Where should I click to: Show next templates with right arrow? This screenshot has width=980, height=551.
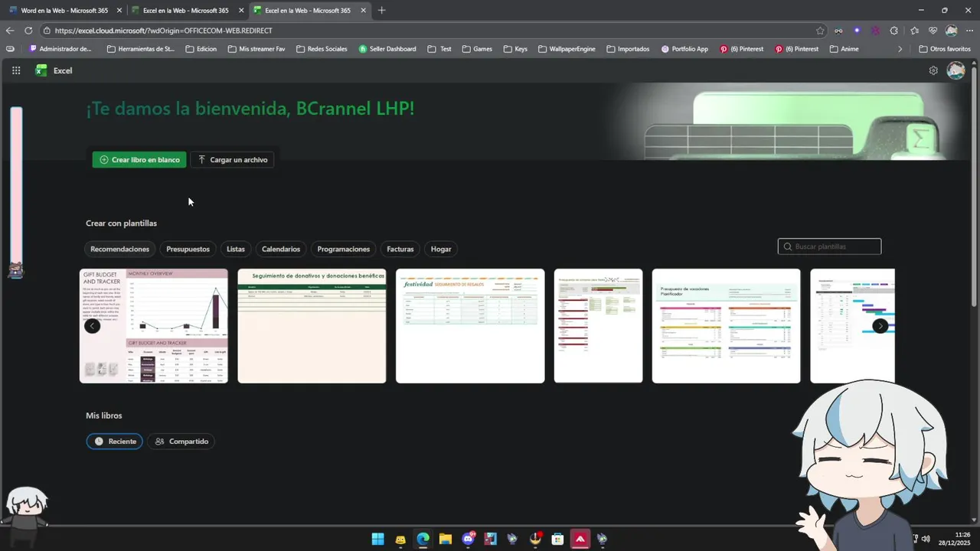click(x=880, y=326)
